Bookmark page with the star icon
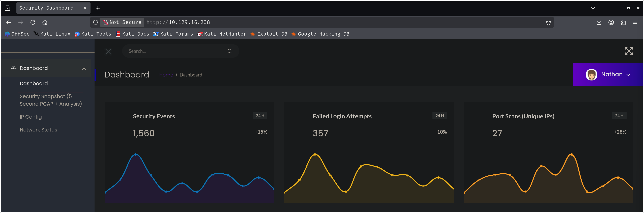Viewport: 644px width, 213px height. coord(548,22)
